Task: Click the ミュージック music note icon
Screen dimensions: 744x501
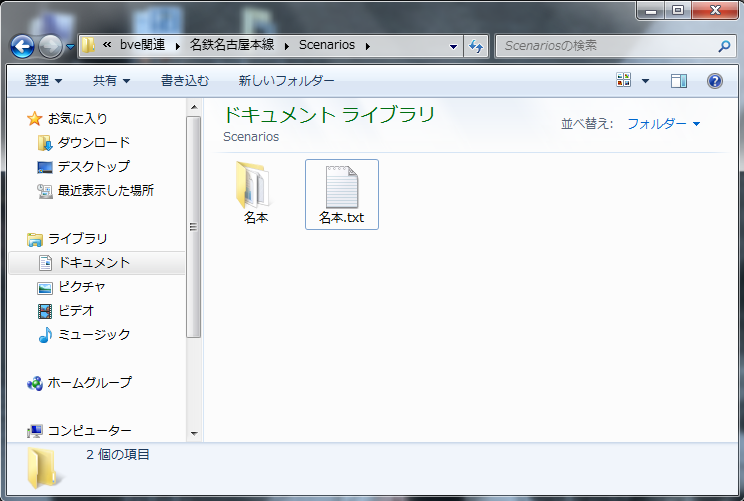Action: [45, 335]
